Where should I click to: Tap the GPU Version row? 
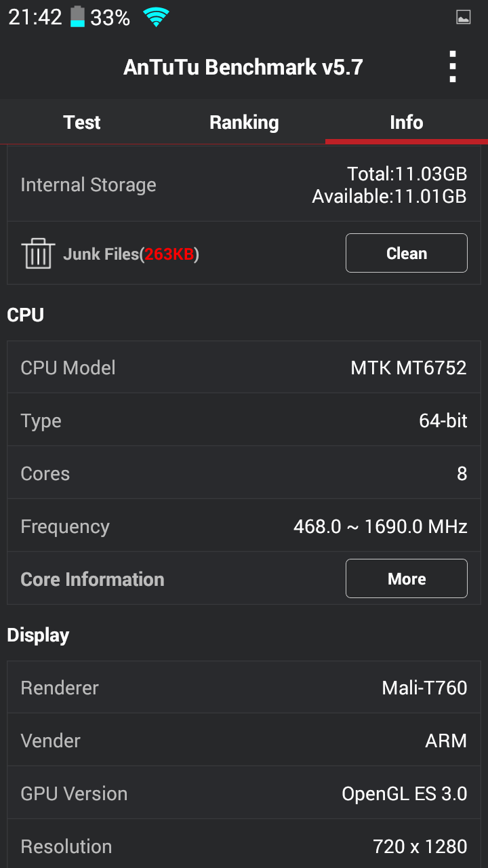click(x=244, y=793)
